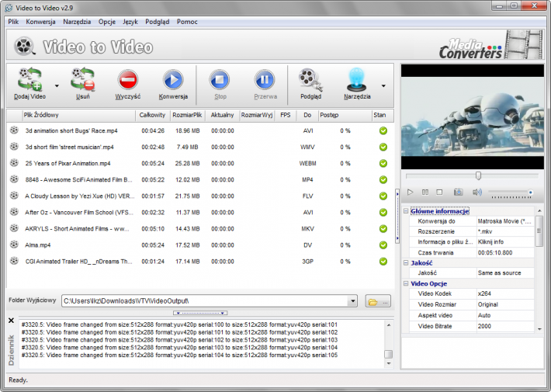Select the Alma.mp4 file row
This screenshot has height=392, width=551.
tap(199, 245)
